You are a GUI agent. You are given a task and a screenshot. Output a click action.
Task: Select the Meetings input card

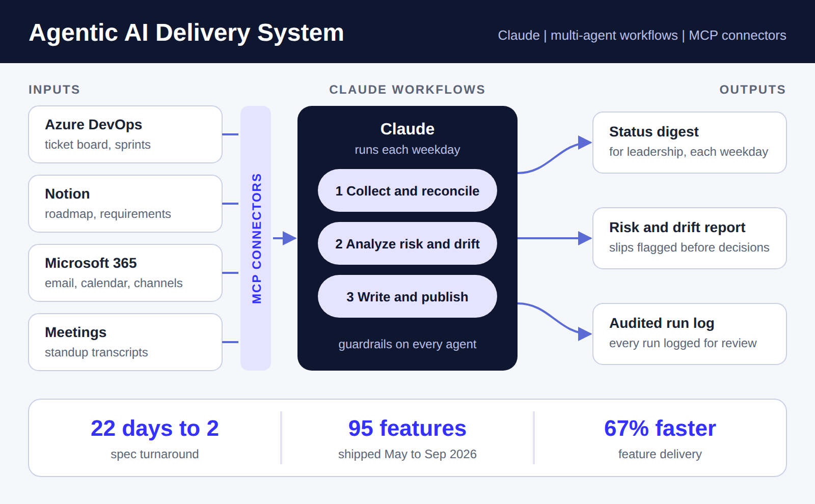125,342
